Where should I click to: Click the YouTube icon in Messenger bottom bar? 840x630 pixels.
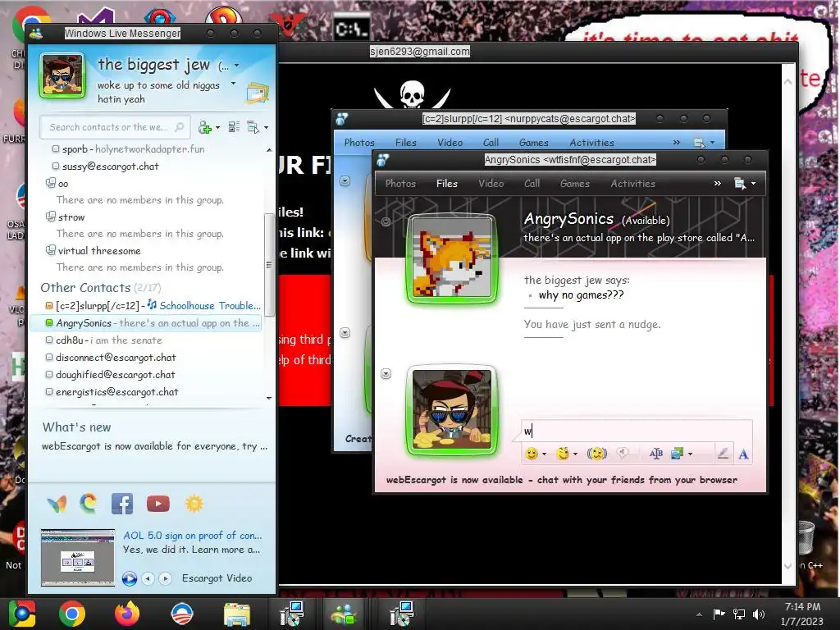click(158, 504)
